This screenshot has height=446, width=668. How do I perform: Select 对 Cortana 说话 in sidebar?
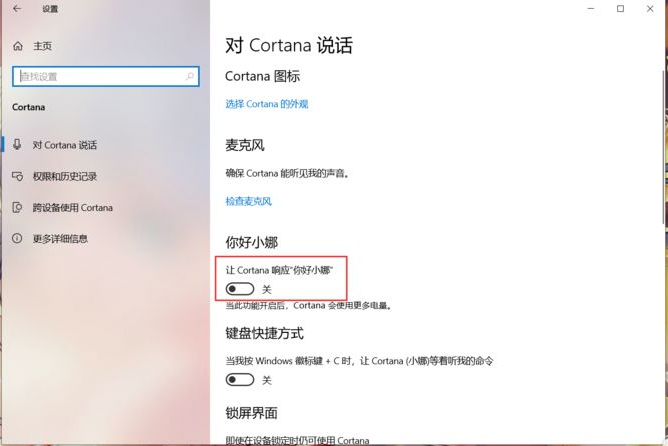point(65,145)
